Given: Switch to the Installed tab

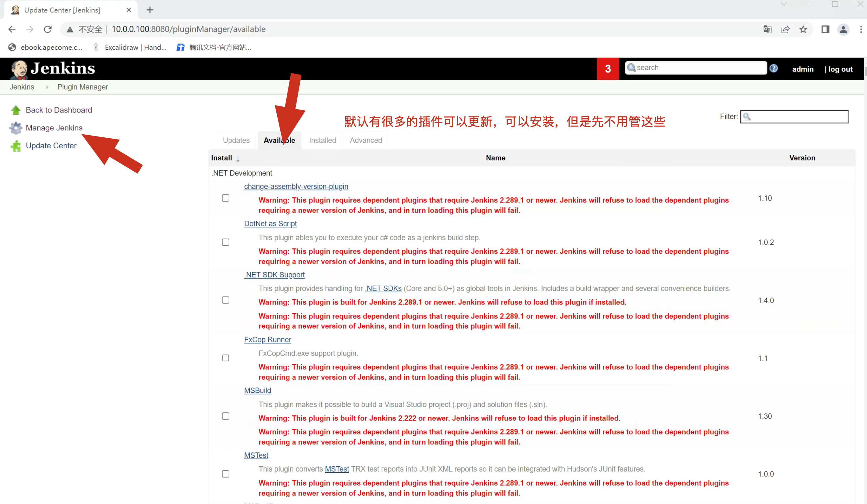Looking at the screenshot, I should point(322,140).
